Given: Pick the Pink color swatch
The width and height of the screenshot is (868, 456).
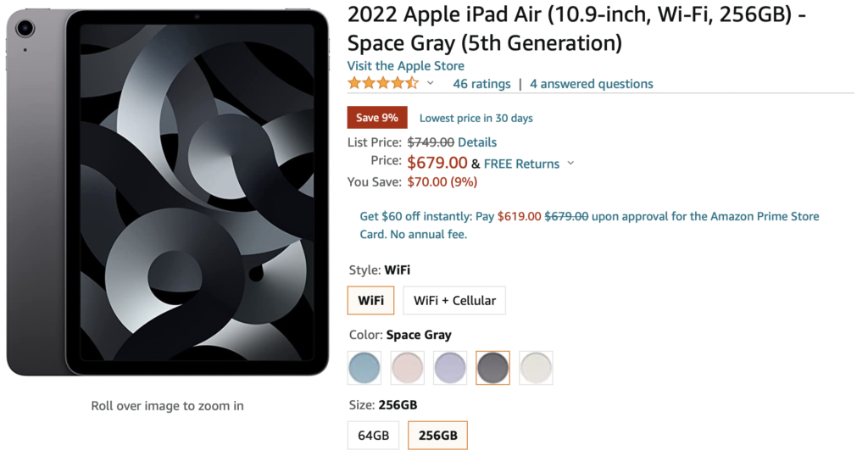Looking at the screenshot, I should click(408, 368).
